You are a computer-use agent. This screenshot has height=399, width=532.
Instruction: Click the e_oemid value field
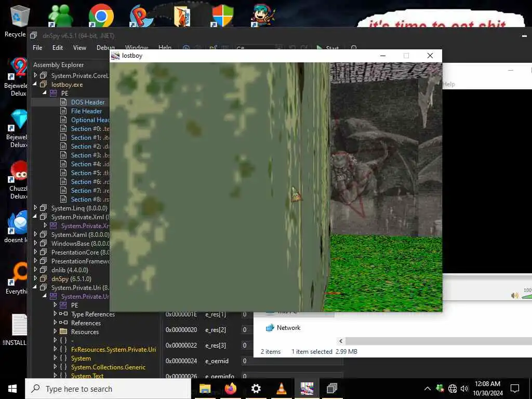(292, 361)
